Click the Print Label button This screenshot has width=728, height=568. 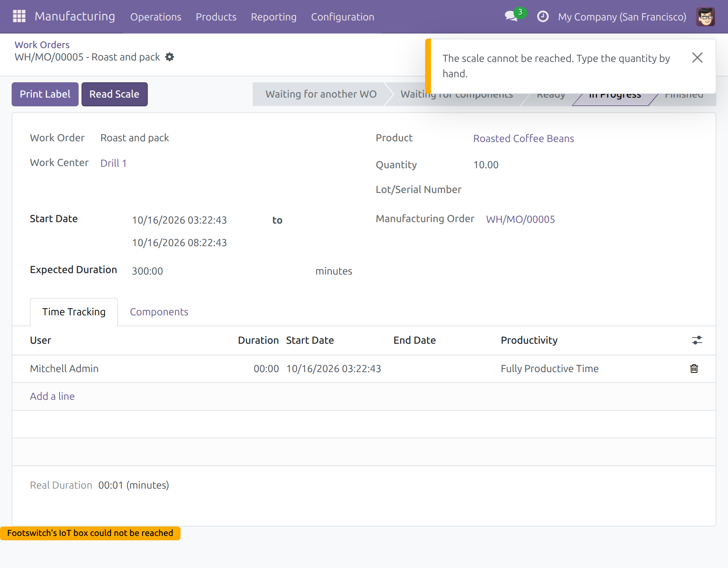[45, 94]
